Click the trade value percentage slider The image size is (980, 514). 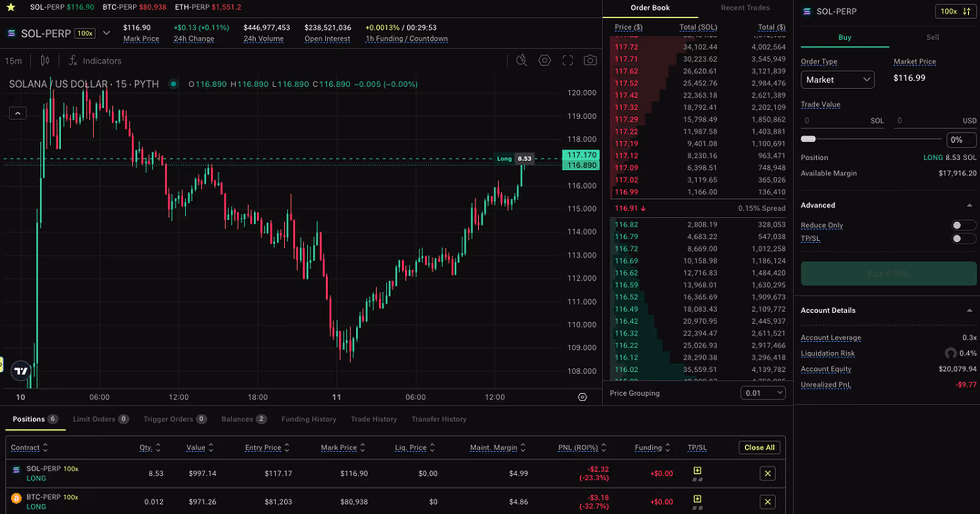(870, 139)
